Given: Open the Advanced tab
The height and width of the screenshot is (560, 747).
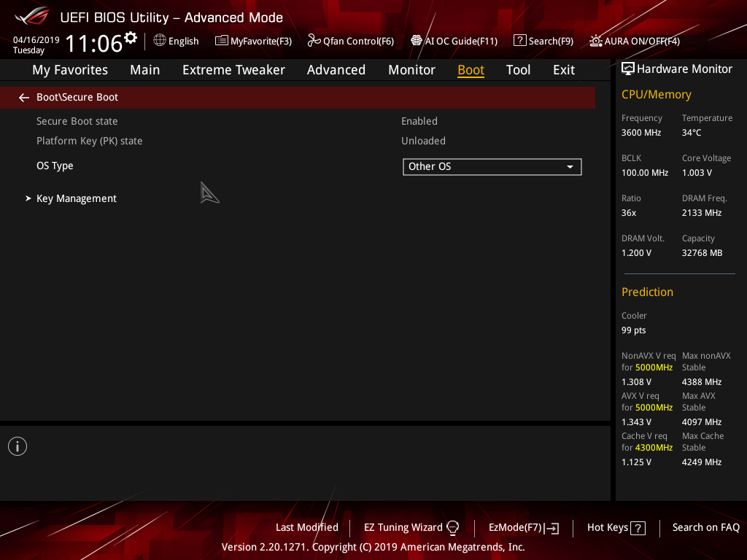Looking at the screenshot, I should [336, 70].
